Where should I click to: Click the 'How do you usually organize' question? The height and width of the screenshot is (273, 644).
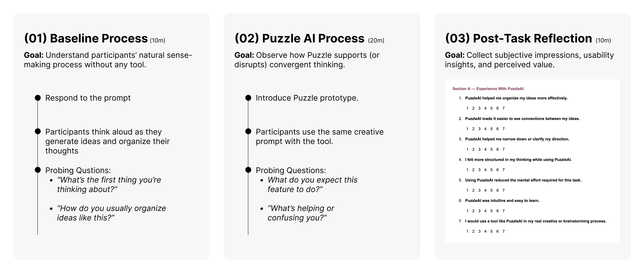point(111,213)
